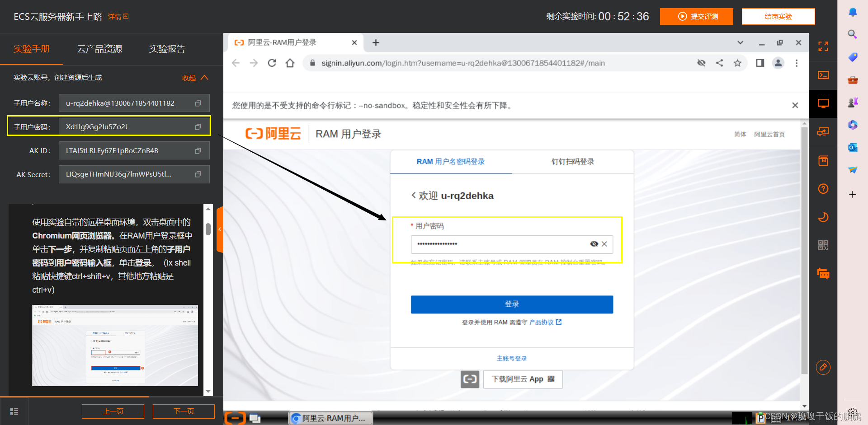
Task: Click the search magnifier in edge sidebar
Action: coord(853,34)
